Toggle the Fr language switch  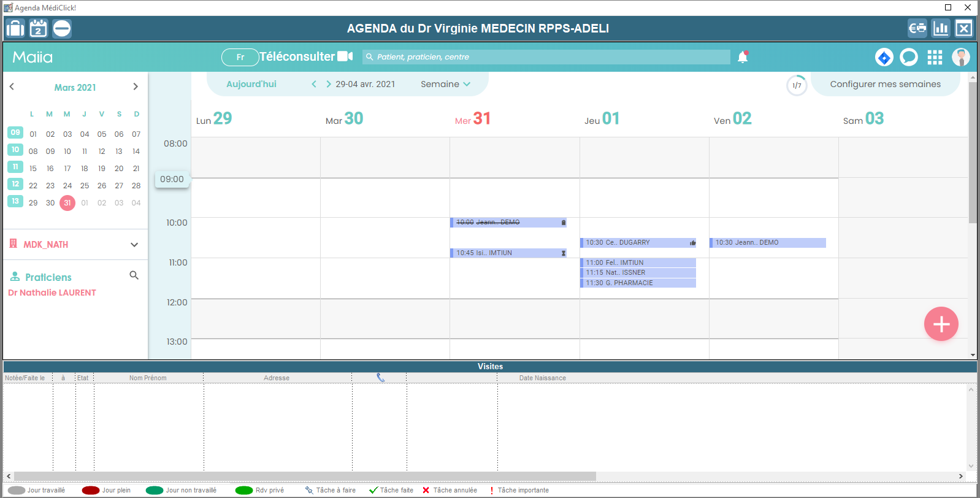click(x=240, y=57)
